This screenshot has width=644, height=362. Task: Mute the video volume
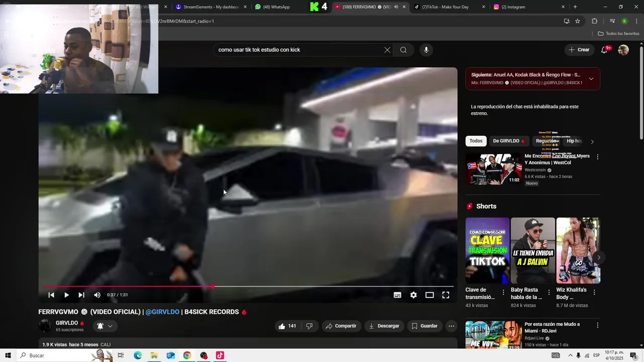[x=97, y=295]
